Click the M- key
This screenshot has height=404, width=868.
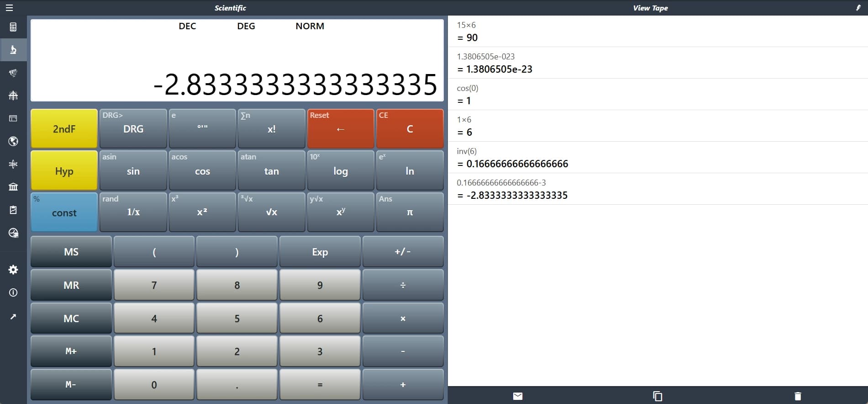[71, 384]
